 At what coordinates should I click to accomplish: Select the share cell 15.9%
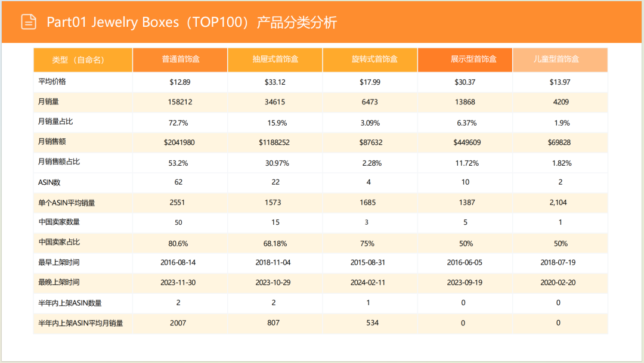tap(277, 123)
